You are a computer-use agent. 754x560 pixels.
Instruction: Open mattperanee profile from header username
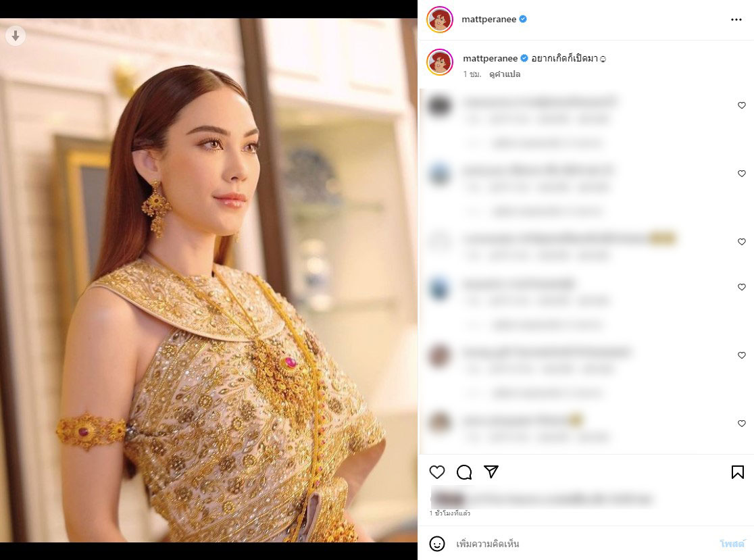(488, 19)
